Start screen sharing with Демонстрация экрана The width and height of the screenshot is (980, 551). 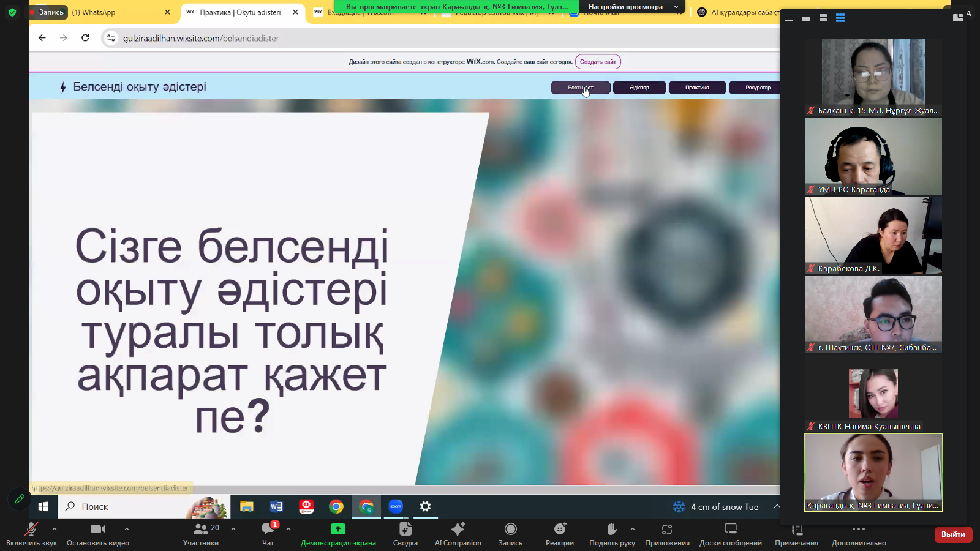pyautogui.click(x=338, y=533)
